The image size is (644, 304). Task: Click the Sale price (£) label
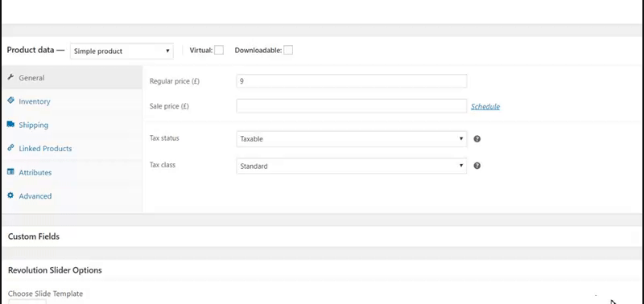(x=169, y=106)
